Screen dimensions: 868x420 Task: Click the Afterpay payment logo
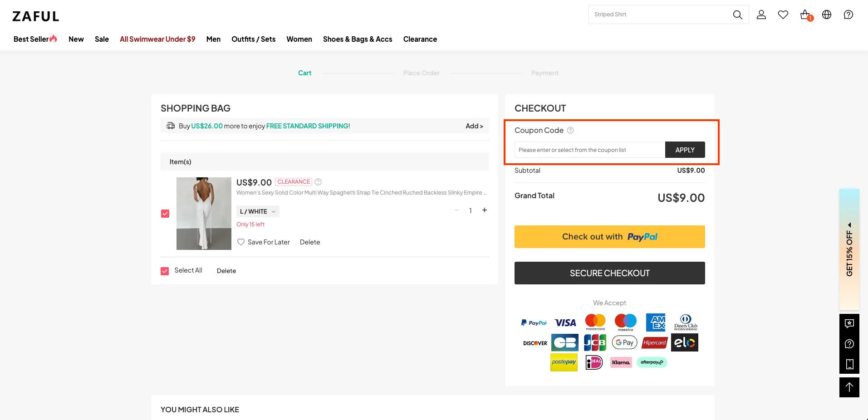[x=652, y=362]
